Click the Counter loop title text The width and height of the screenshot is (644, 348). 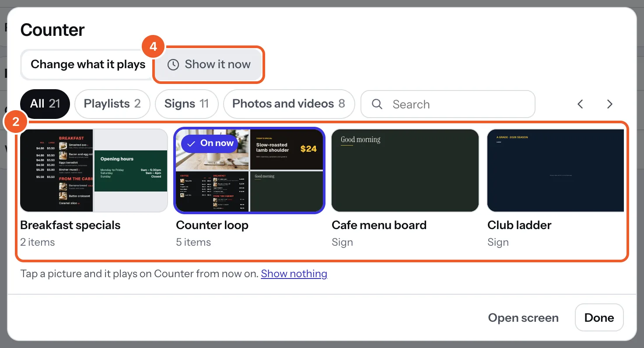pyautogui.click(x=212, y=225)
